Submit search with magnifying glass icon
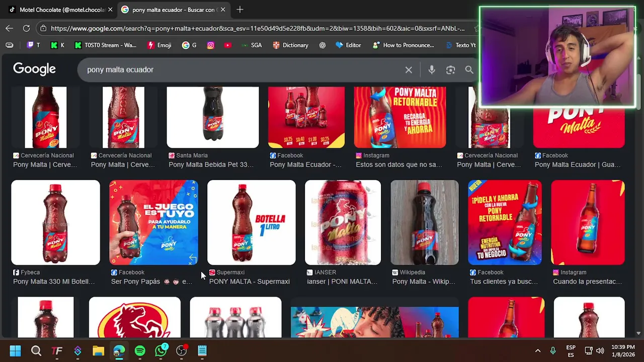 click(469, 70)
